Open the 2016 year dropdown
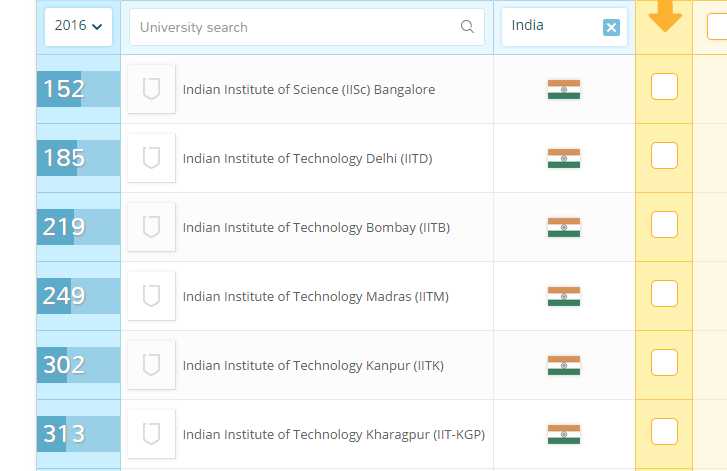 tap(78, 26)
